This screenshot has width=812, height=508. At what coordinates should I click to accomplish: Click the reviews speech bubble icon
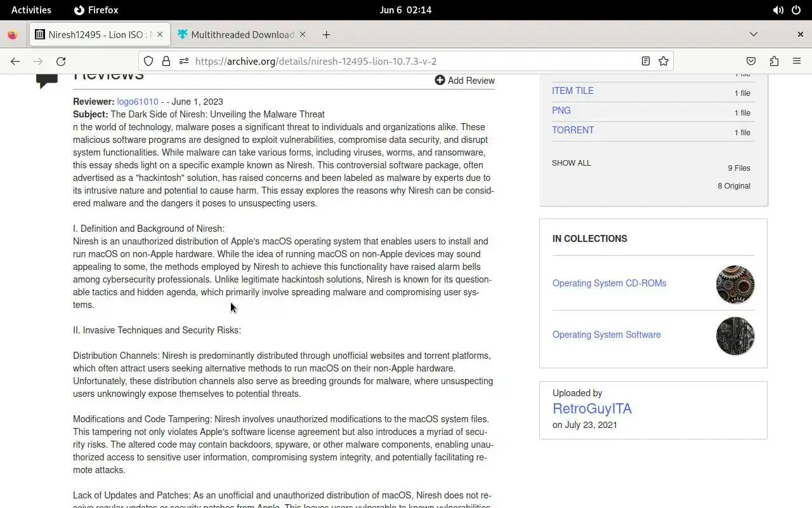47,79
